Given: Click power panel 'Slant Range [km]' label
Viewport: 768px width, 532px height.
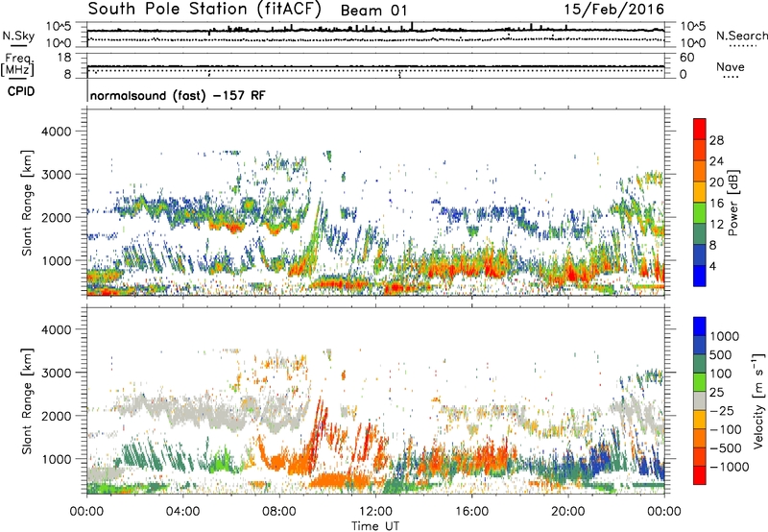Looking at the screenshot, I should click(x=27, y=203).
